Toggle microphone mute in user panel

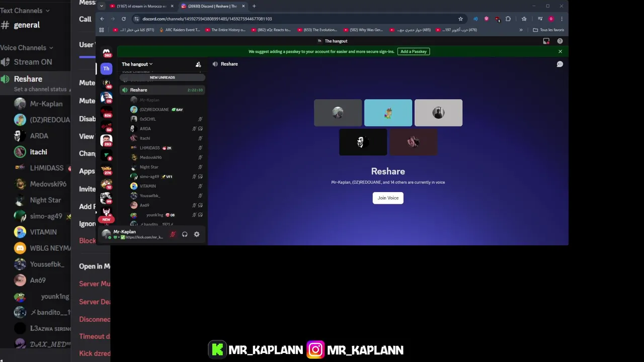(173, 234)
